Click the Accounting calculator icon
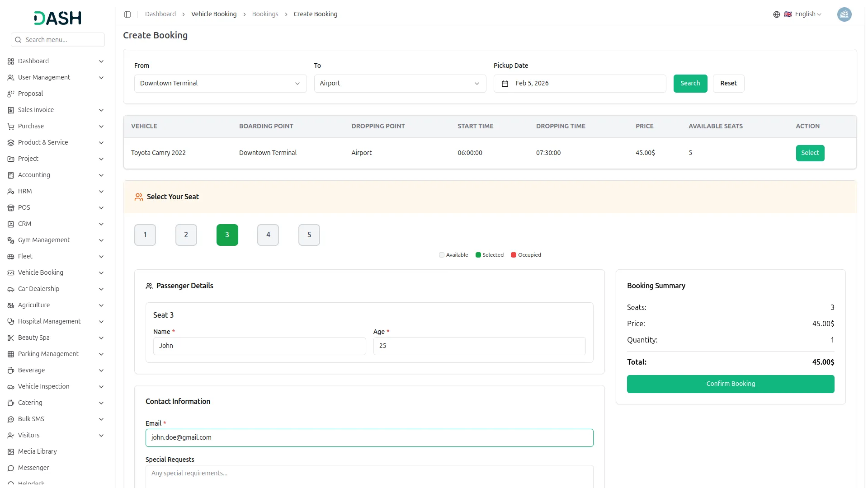 pyautogui.click(x=11, y=175)
